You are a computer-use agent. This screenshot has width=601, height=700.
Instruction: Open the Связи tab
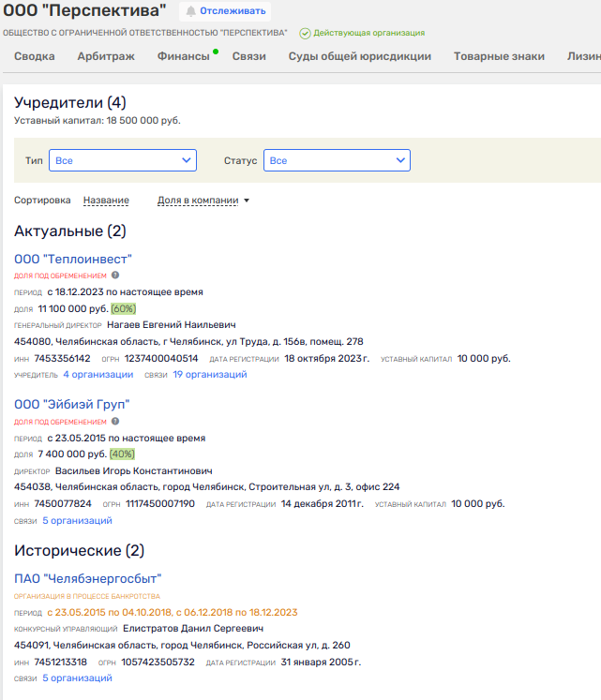click(248, 56)
